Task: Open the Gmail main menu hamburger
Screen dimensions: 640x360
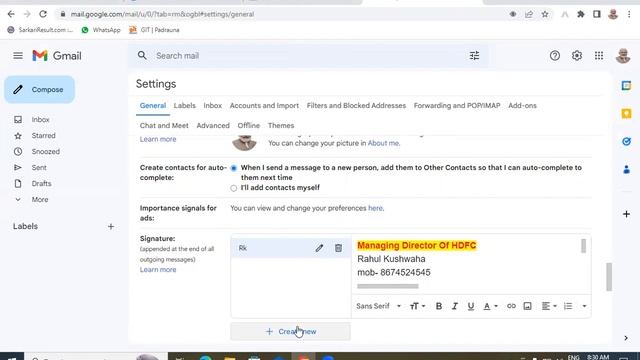Action: tap(18, 56)
